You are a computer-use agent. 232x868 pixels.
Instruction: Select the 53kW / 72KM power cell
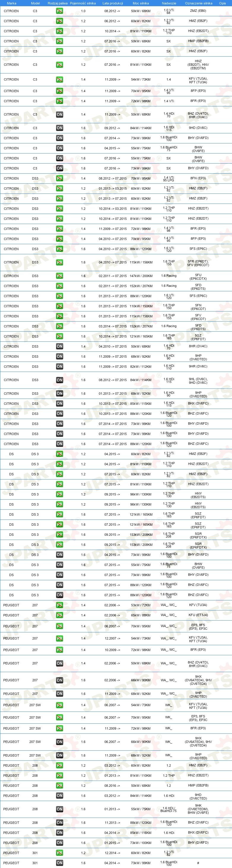tap(141, 605)
